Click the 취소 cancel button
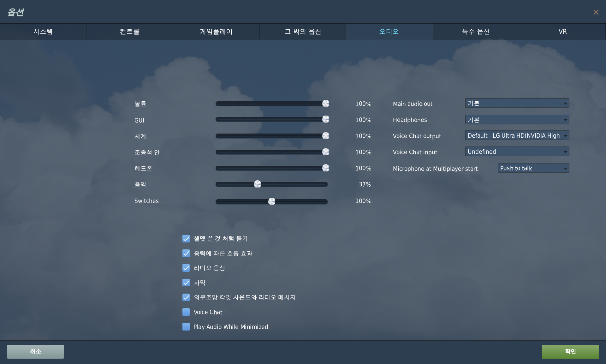 click(36, 351)
